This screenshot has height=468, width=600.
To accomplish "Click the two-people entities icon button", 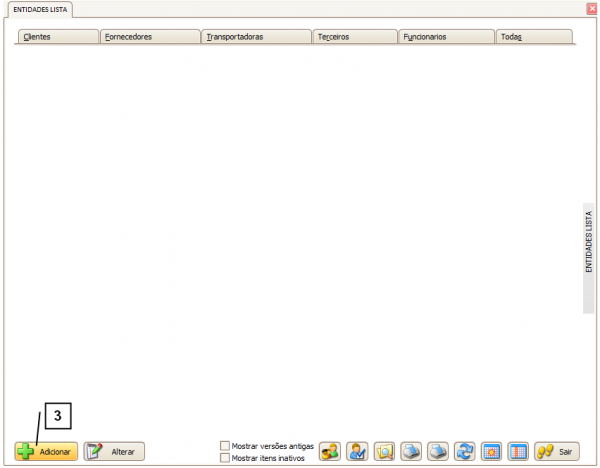I will tap(330, 452).
